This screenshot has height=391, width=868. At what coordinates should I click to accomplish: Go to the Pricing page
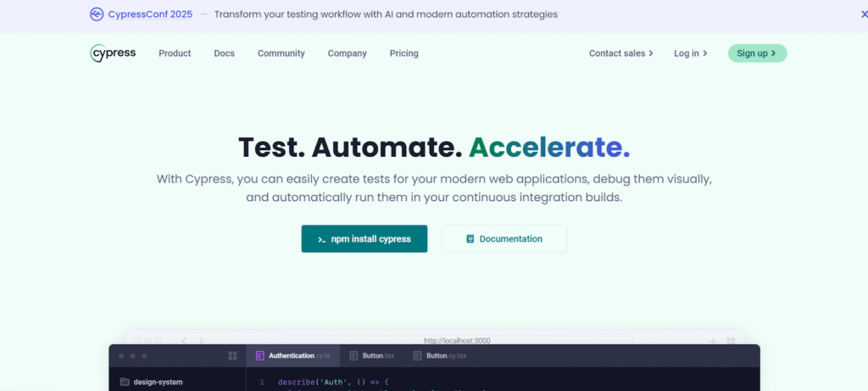(403, 53)
